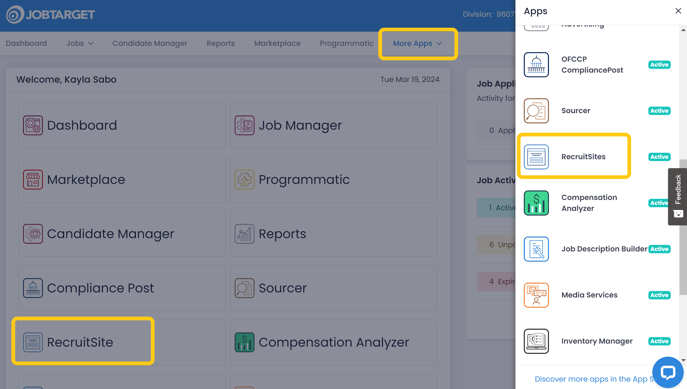The image size is (687, 389).
Task: Open Candidate Manager in navigation bar
Action: tap(150, 43)
